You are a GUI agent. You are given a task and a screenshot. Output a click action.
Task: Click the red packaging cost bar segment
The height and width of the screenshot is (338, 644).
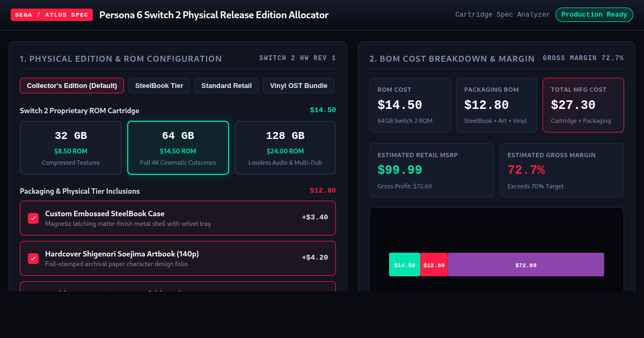[x=434, y=264]
